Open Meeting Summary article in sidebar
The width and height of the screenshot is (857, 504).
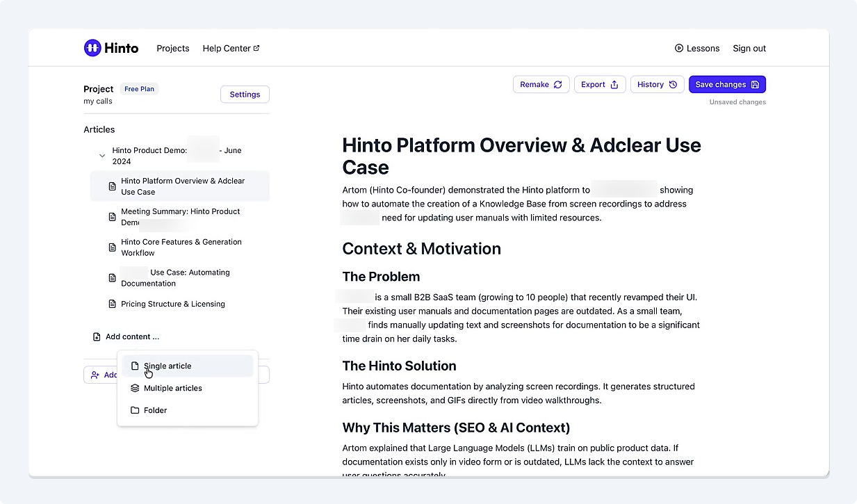[181, 217]
